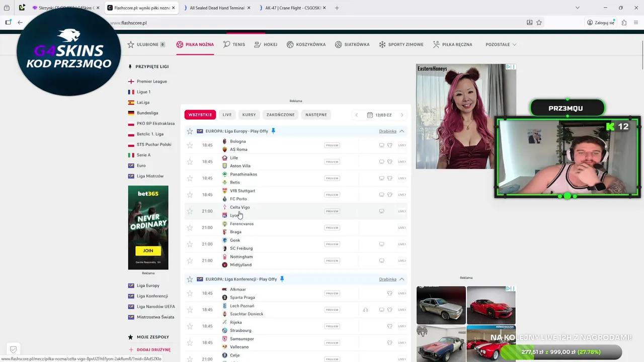Favorite the Bologna vs AS Roma match
Screen dimensions: 644x362
[x=190, y=145]
